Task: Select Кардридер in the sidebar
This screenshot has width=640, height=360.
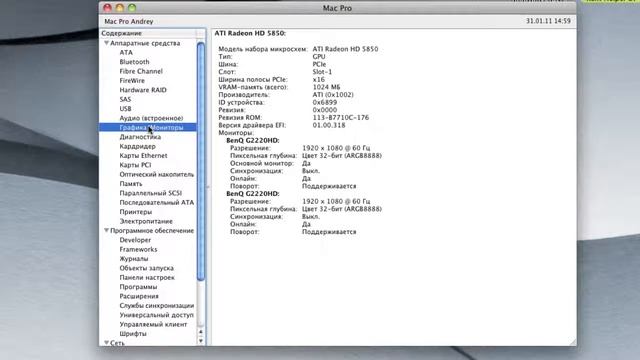Action: click(138, 146)
